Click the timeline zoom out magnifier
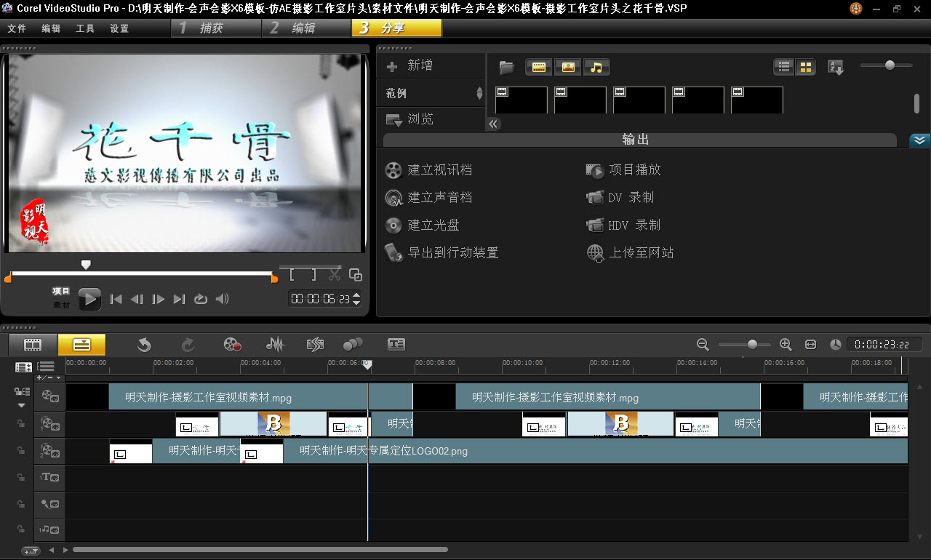Image resolution: width=931 pixels, height=560 pixels. tap(703, 345)
